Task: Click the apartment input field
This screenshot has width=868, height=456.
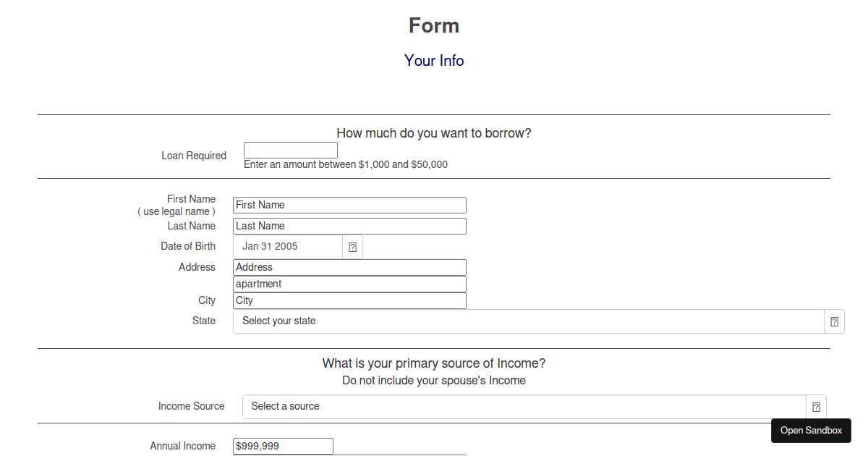Action: coord(349,284)
